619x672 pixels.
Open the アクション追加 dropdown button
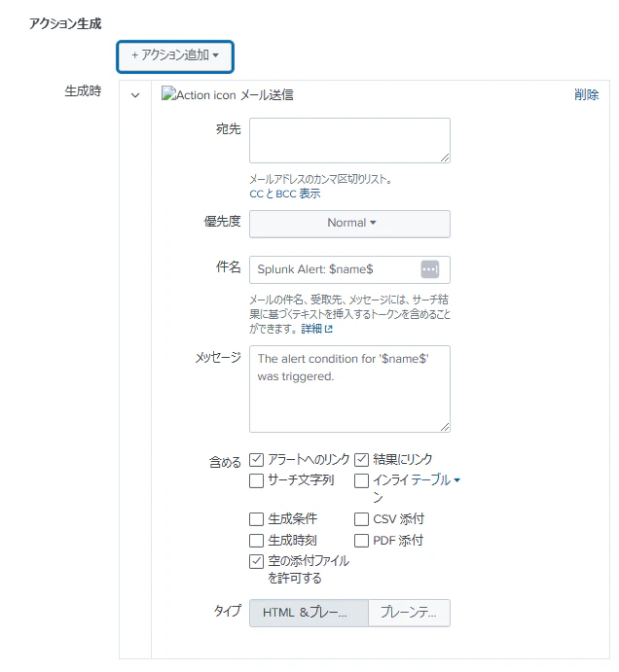175,56
